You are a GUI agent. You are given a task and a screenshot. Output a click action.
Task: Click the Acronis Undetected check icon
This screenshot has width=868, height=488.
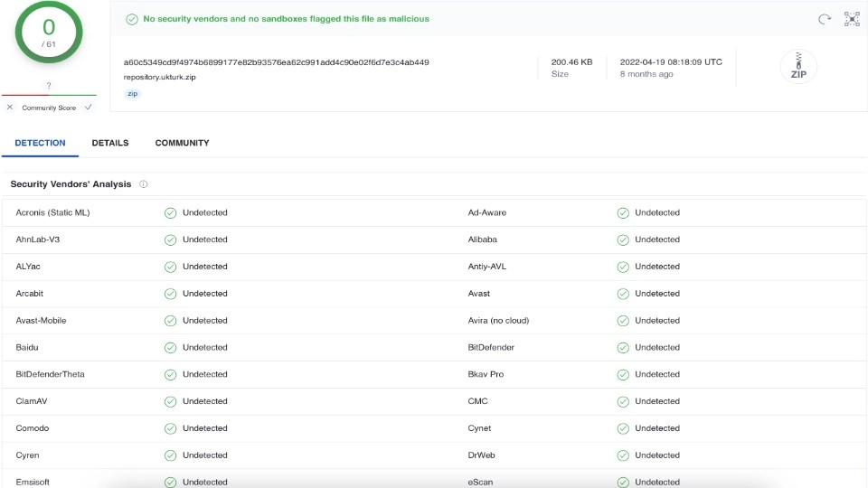click(170, 213)
